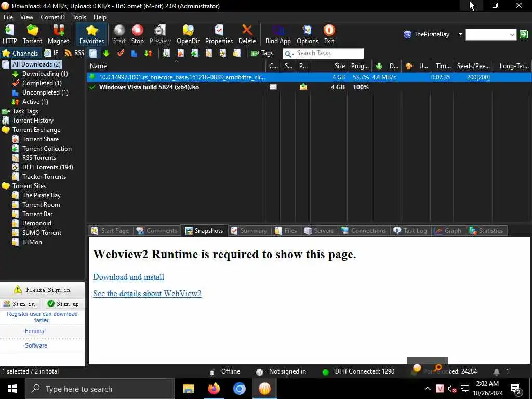Switch to the Connections tab
Screen dimensions: 532x399
[x=364, y=231]
